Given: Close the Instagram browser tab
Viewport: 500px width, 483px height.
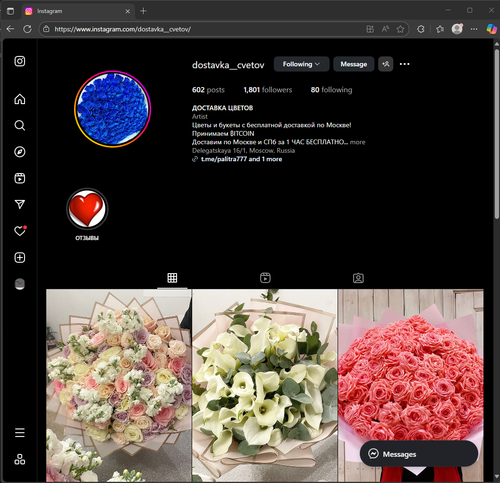Looking at the screenshot, I should click(128, 11).
